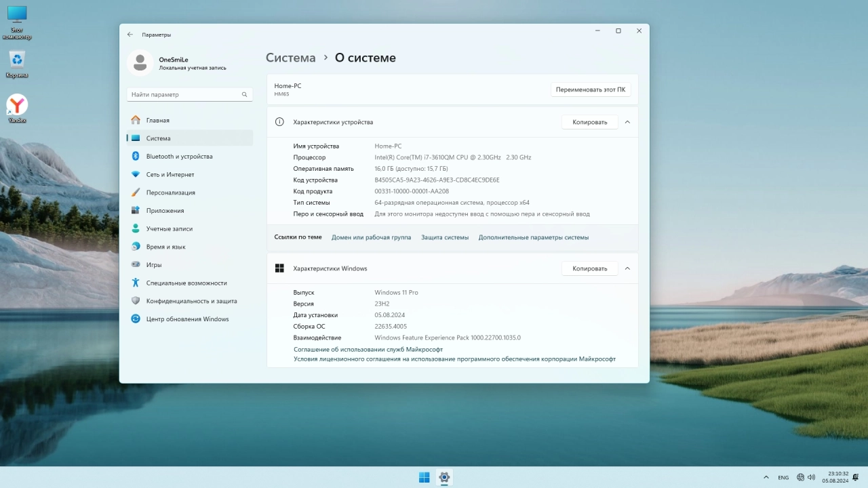Select the Корзина recycle bin desktop icon

point(17,64)
